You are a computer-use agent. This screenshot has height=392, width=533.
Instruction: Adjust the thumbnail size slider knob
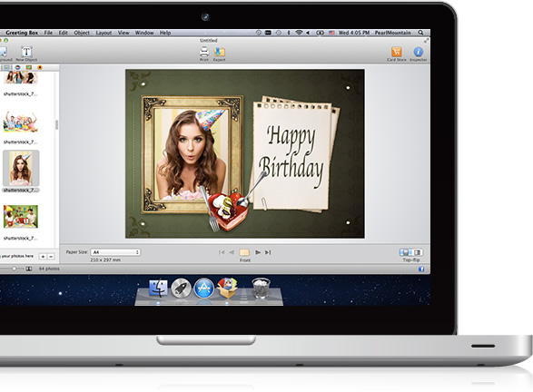(14, 269)
